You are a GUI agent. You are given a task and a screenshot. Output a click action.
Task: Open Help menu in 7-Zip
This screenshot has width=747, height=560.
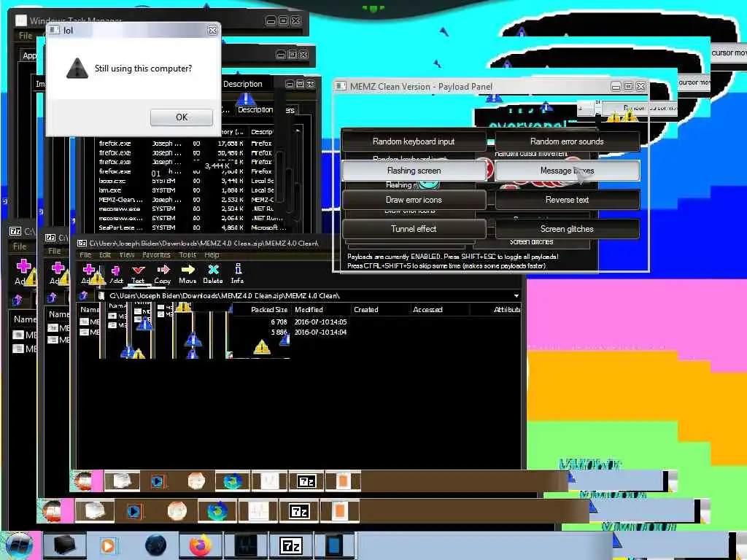(212, 254)
